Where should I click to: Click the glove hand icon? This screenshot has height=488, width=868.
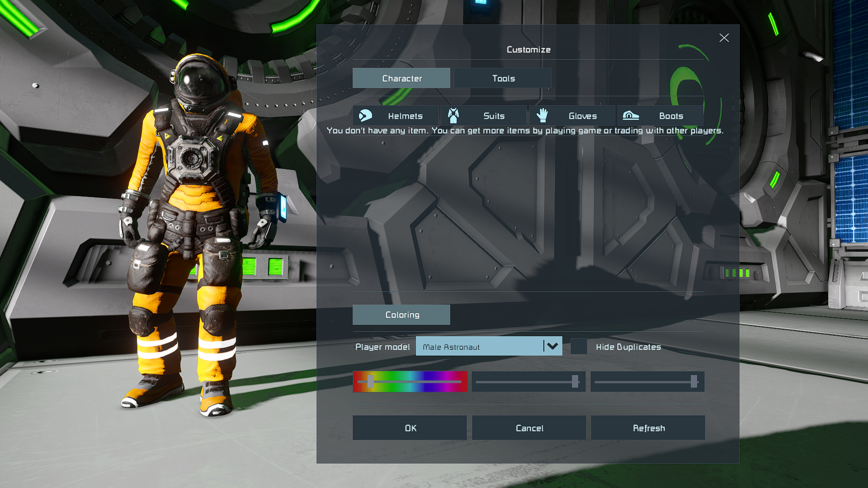pos(542,116)
